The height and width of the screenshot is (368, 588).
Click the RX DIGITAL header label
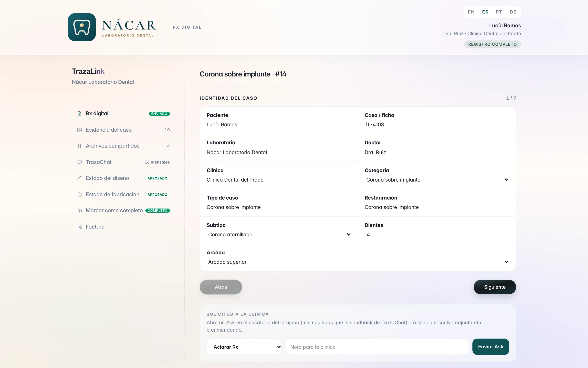[187, 27]
